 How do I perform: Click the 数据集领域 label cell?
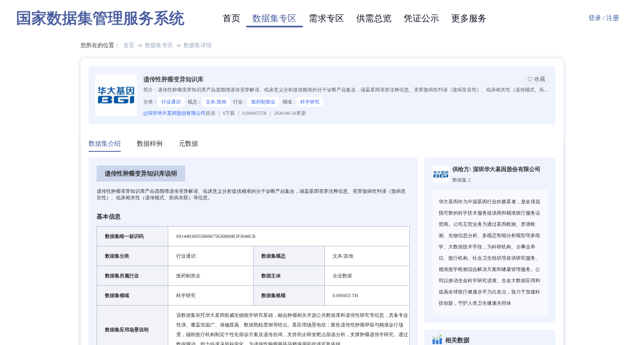click(132, 295)
